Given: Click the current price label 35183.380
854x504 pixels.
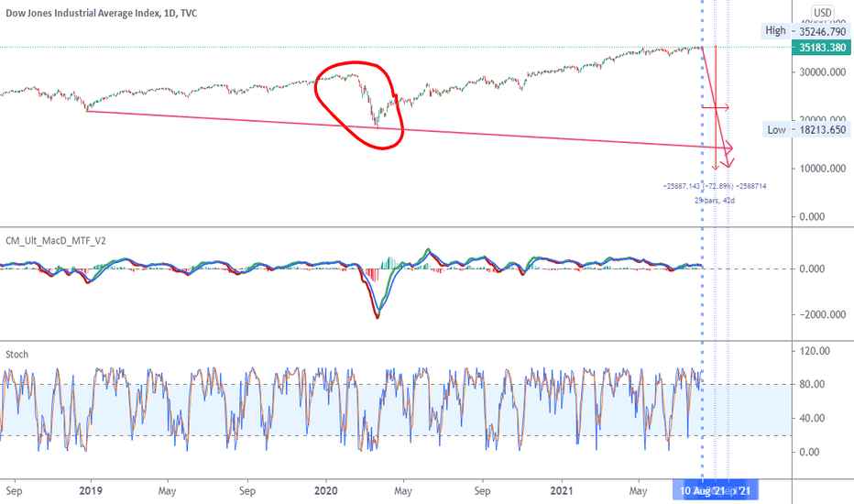Looking at the screenshot, I should pos(822,48).
